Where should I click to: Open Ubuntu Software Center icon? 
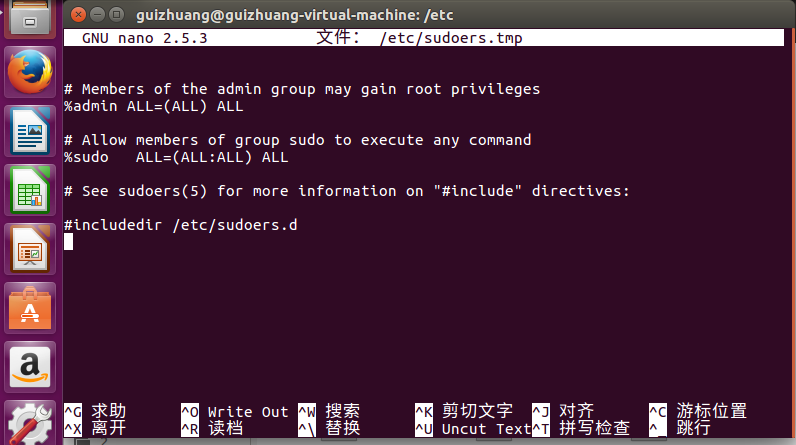click(x=29, y=307)
